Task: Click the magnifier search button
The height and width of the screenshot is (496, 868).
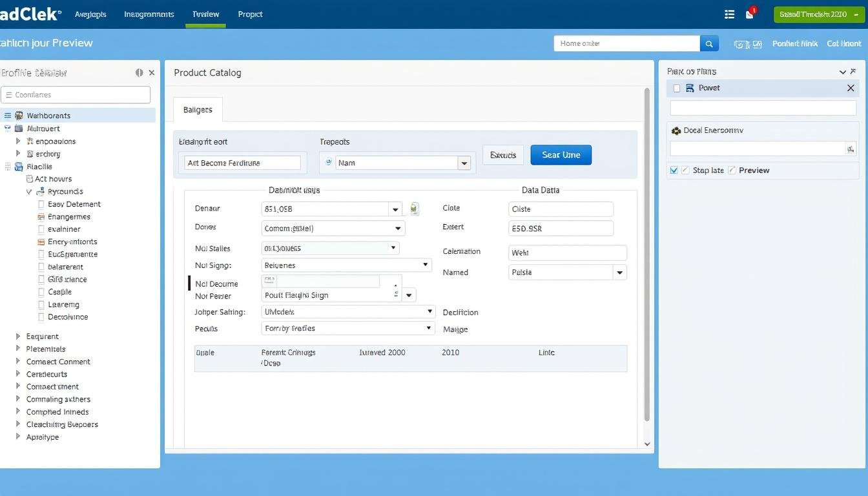Action: pyautogui.click(x=709, y=43)
